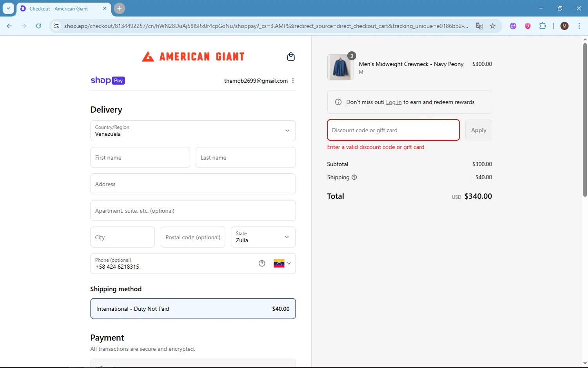Click the City field
This screenshot has width=588, height=368.
[x=123, y=237]
